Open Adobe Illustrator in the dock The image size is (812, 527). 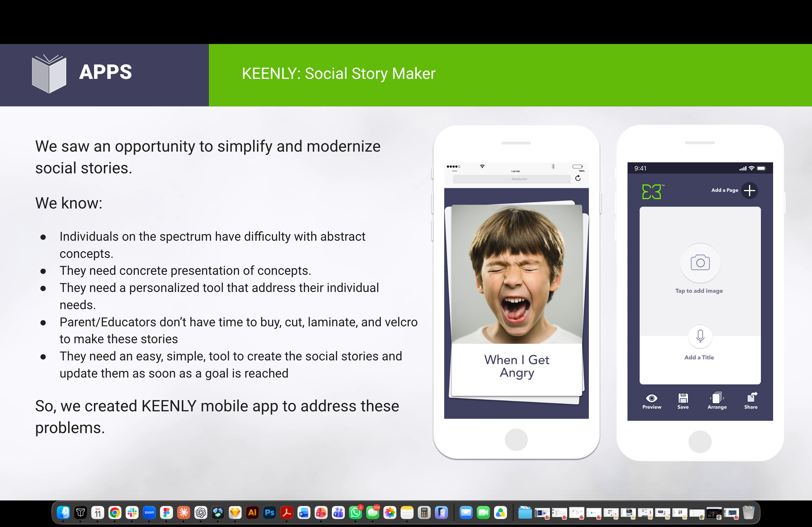[252, 512]
